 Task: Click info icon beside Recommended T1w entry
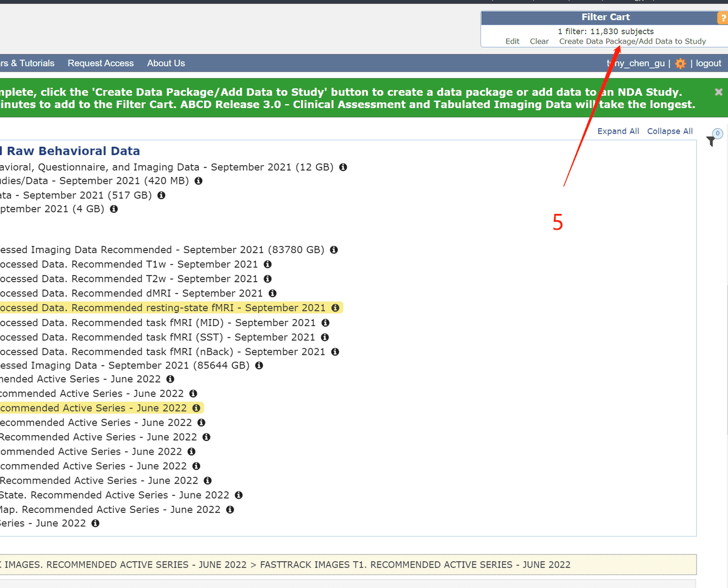(x=268, y=264)
